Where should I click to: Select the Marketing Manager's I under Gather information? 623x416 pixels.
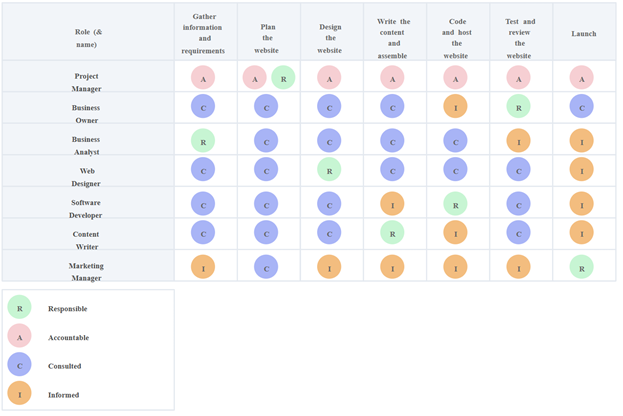click(x=203, y=266)
